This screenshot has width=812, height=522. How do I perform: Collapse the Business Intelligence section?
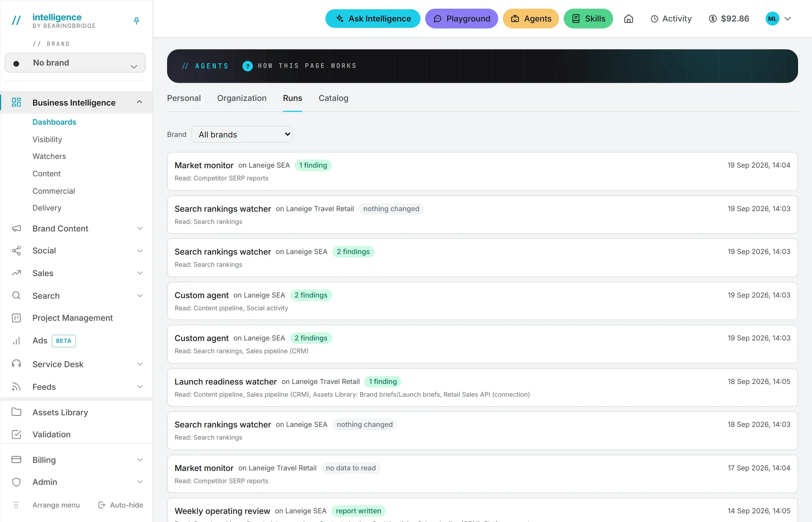click(x=140, y=102)
